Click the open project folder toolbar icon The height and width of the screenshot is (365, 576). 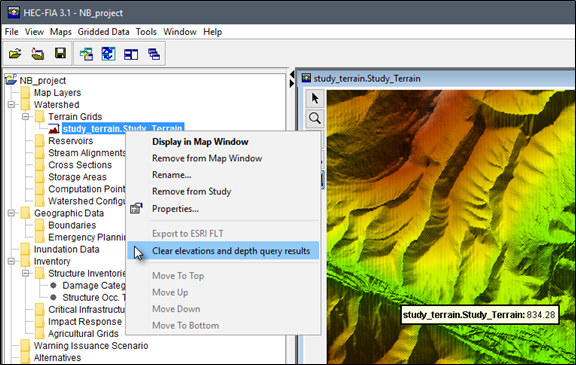tap(15, 54)
